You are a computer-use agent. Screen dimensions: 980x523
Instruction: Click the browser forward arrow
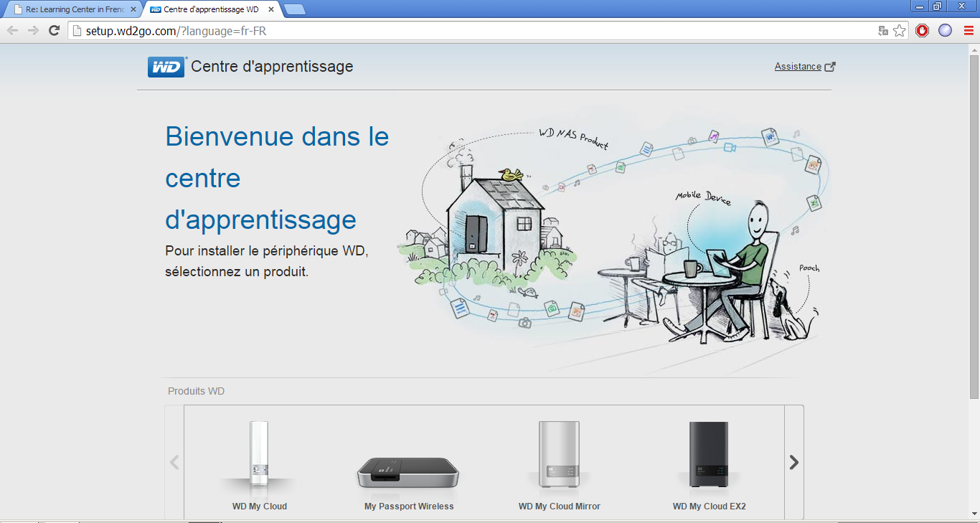click(33, 30)
